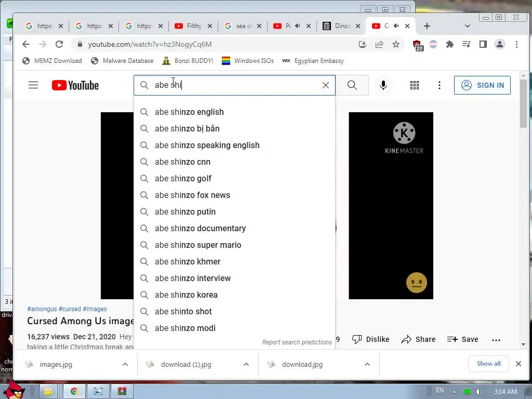The height and width of the screenshot is (399, 532).
Task: Select suggestion 'abe shinzo golf'
Action: click(x=234, y=179)
